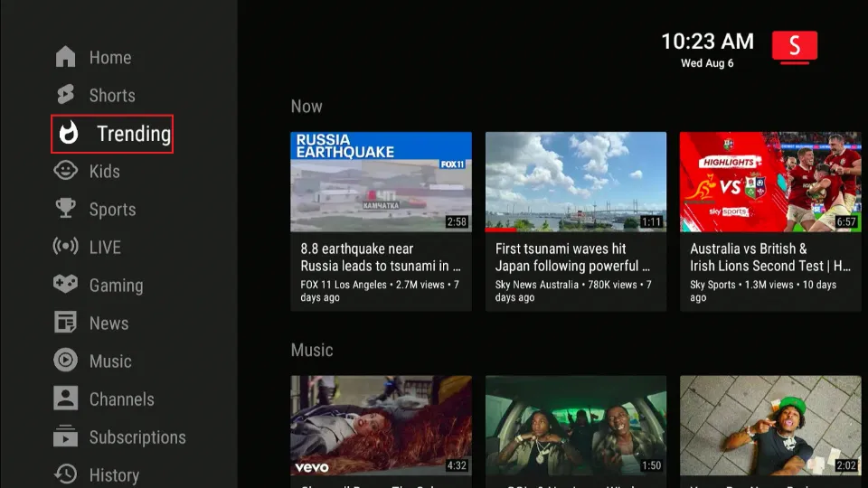Click the 4:32 duration badge
The height and width of the screenshot is (488, 868).
coord(457,466)
